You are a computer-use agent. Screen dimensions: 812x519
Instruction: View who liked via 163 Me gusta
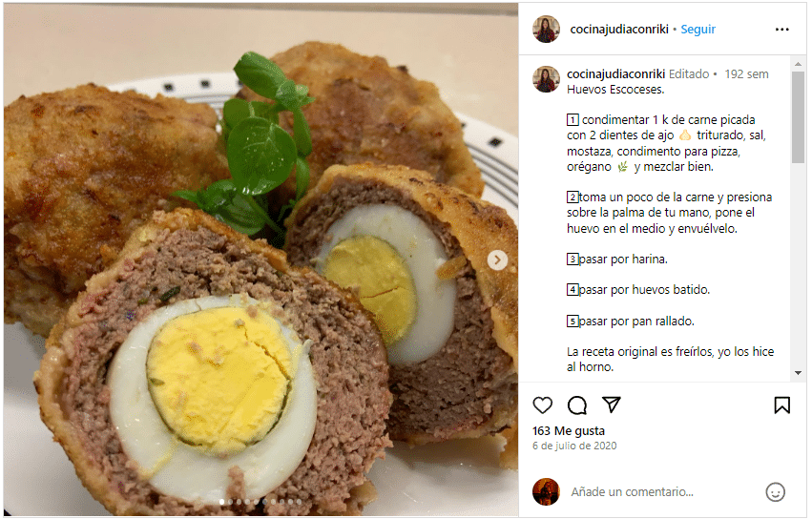pos(569,431)
